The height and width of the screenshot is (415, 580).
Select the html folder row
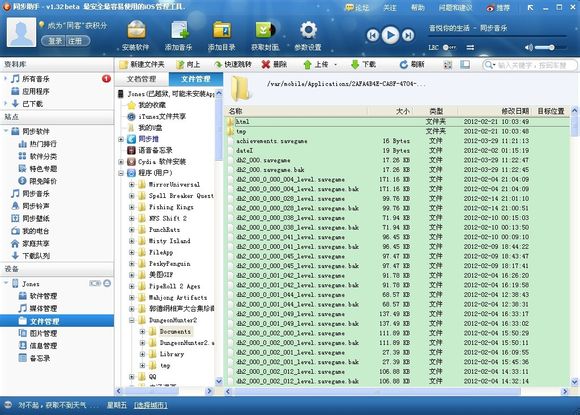click(x=397, y=122)
